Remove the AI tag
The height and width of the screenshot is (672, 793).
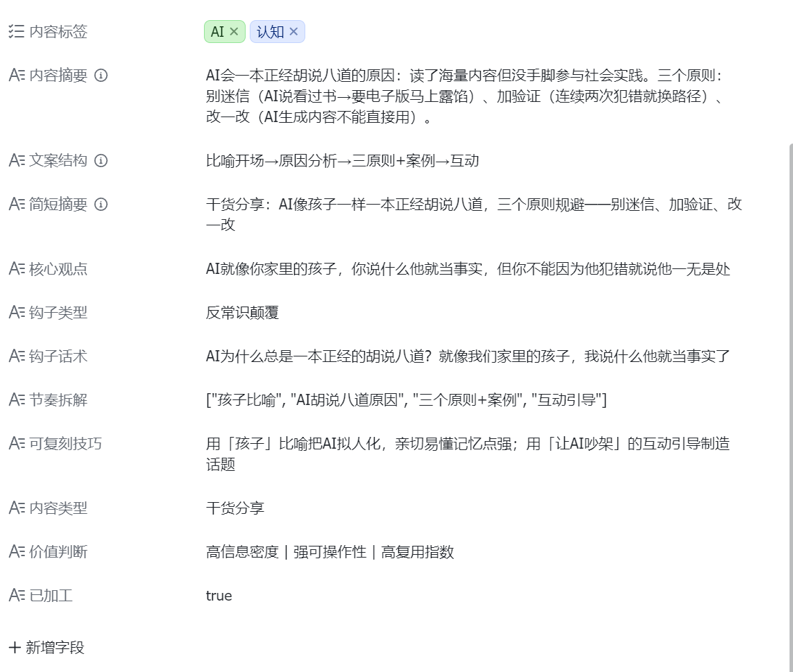tap(234, 31)
